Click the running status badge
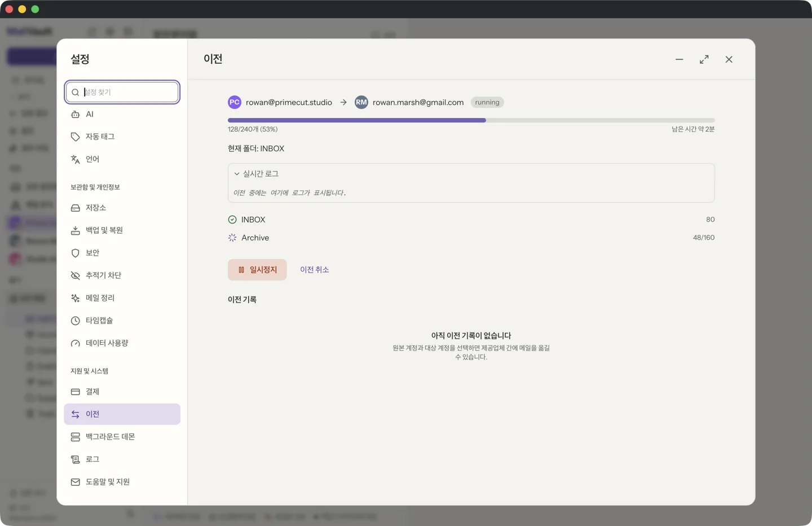Image resolution: width=812 pixels, height=526 pixels. pyautogui.click(x=487, y=102)
